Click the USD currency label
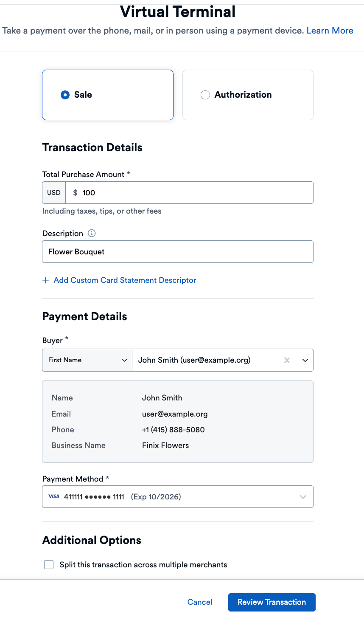This screenshot has height=620, width=364. pos(53,192)
